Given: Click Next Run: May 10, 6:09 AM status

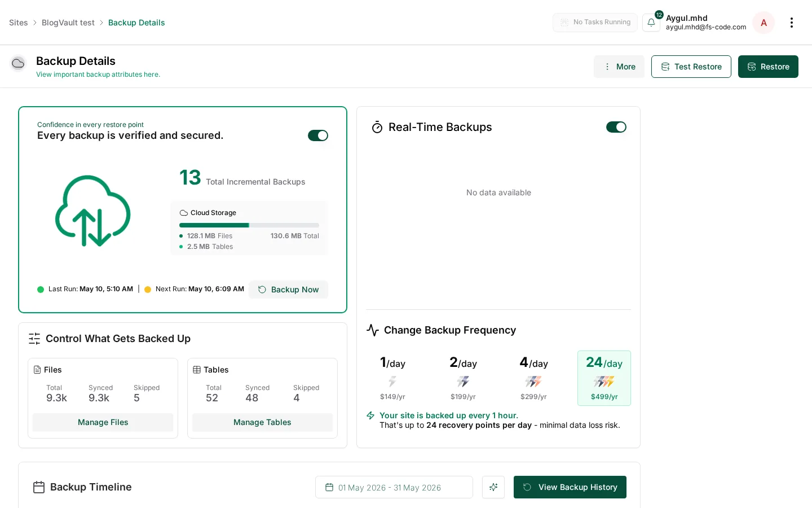Looking at the screenshot, I should 194,289.
